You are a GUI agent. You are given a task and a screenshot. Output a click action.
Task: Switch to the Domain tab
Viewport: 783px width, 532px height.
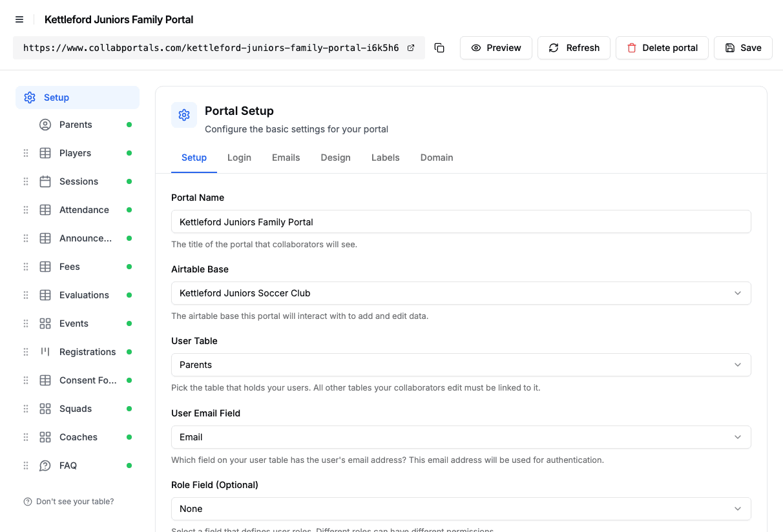tap(437, 158)
